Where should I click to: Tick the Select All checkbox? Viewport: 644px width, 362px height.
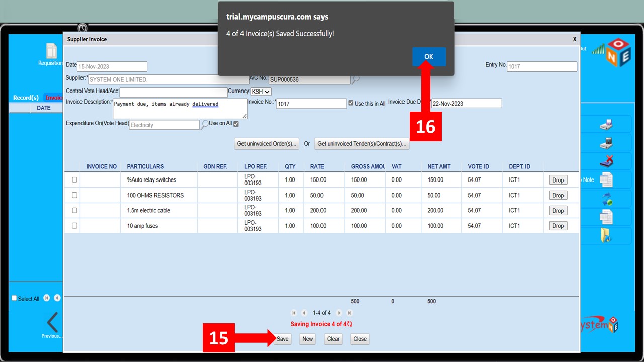point(14,298)
